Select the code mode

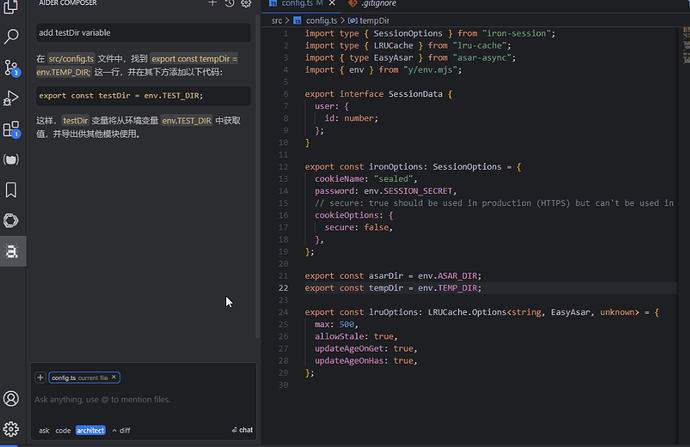[63, 431]
